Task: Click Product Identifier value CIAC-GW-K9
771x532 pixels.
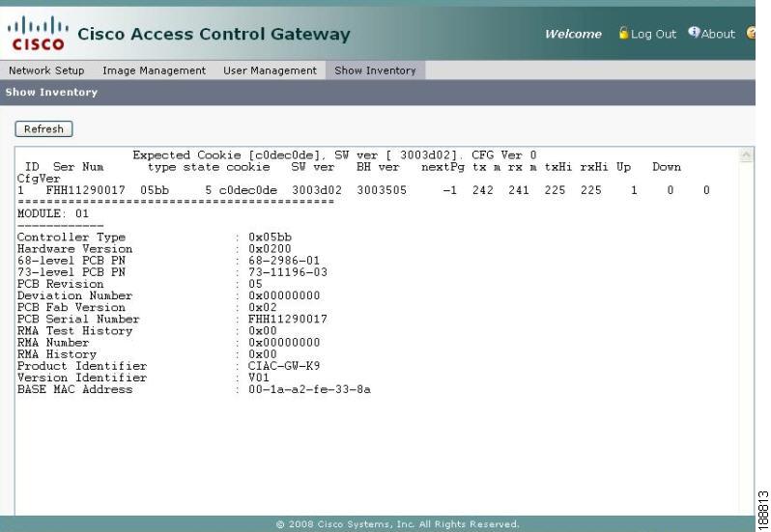Action: (284, 366)
